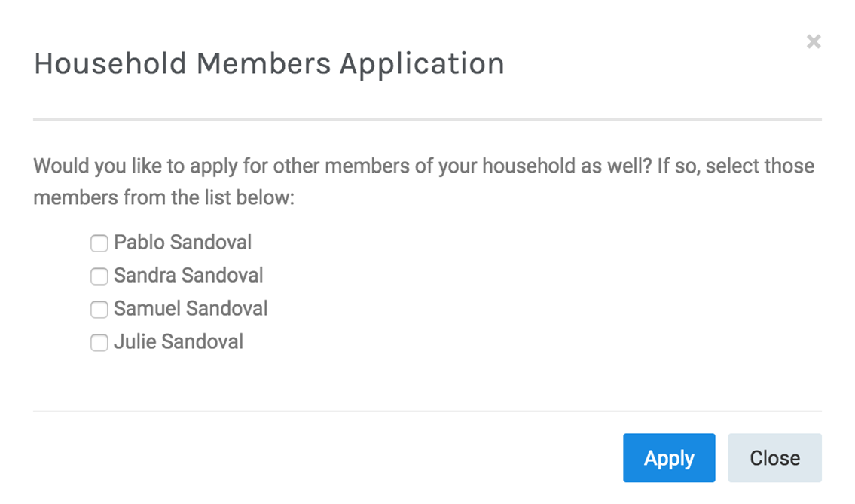
Task: Click the word Application in the title
Action: 421,64
